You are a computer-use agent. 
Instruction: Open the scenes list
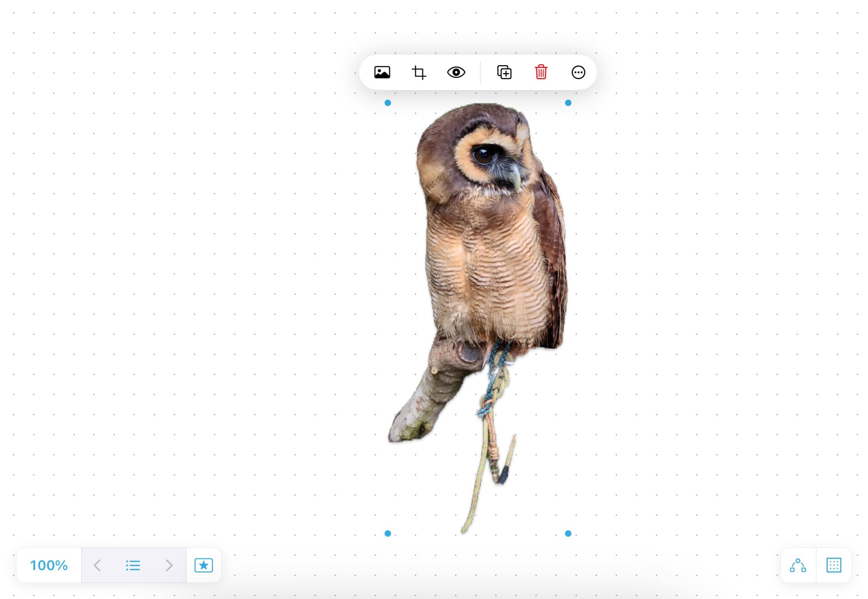coord(133,565)
